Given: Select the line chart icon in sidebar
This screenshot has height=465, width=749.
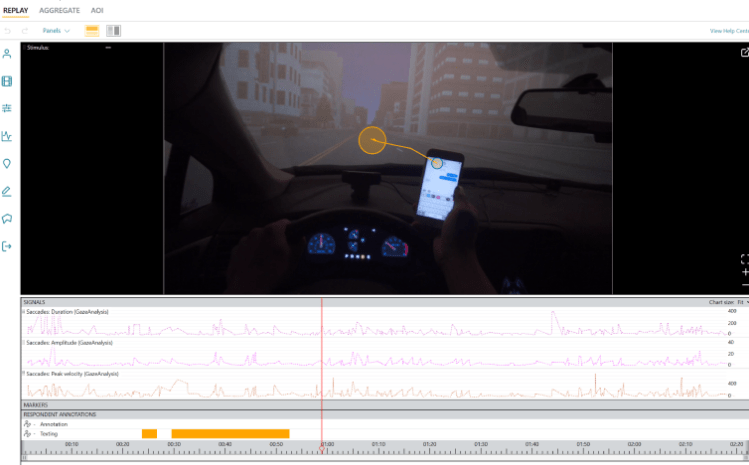Looking at the screenshot, I should point(8,136).
